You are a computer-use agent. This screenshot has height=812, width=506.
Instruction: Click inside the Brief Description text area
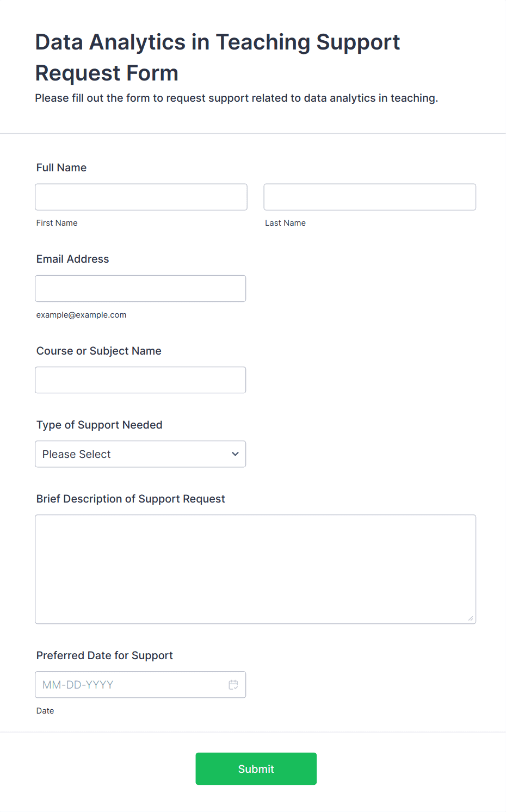[255, 569]
